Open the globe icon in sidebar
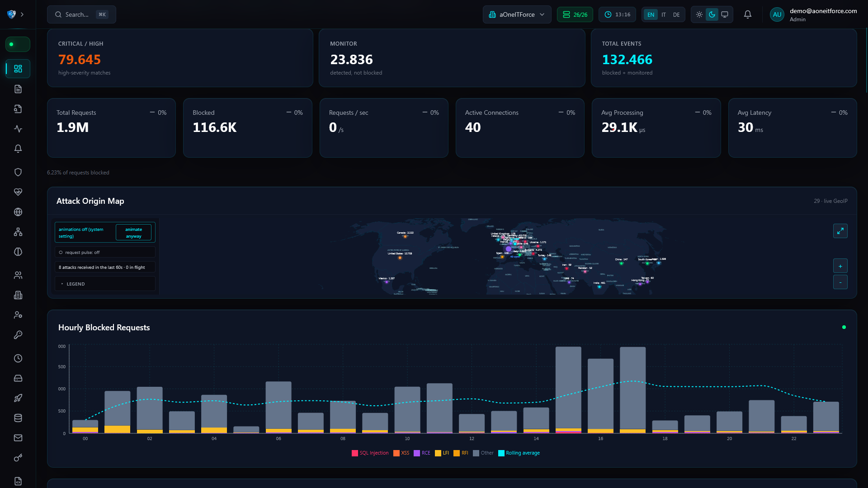The image size is (868, 488). [x=18, y=212]
